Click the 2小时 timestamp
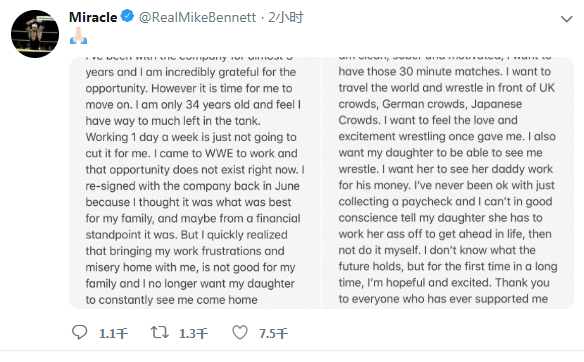 286,17
